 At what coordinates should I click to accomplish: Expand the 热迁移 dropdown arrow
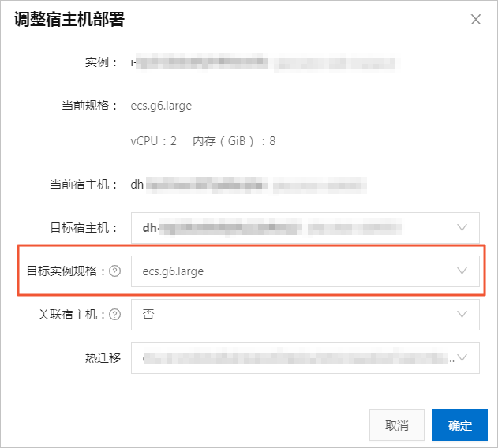pos(462,358)
